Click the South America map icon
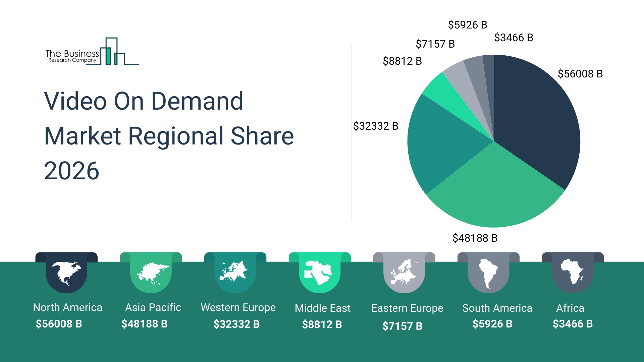The height and width of the screenshot is (362, 644). [488, 273]
